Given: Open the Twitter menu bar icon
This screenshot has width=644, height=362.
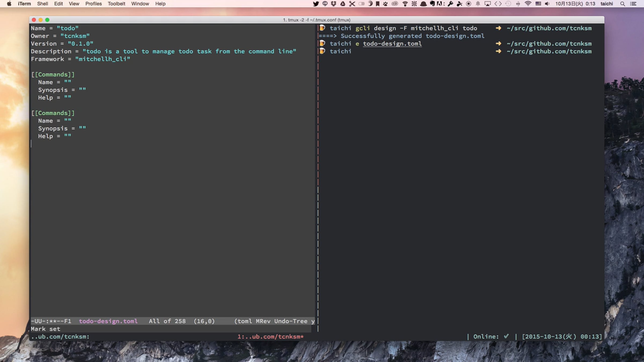Looking at the screenshot, I should click(x=316, y=4).
